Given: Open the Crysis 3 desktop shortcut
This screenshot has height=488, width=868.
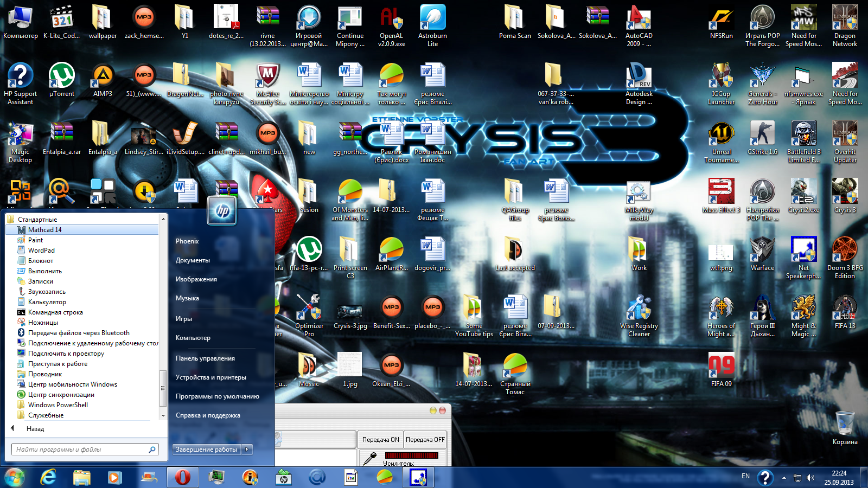Looking at the screenshot, I should (845, 196).
